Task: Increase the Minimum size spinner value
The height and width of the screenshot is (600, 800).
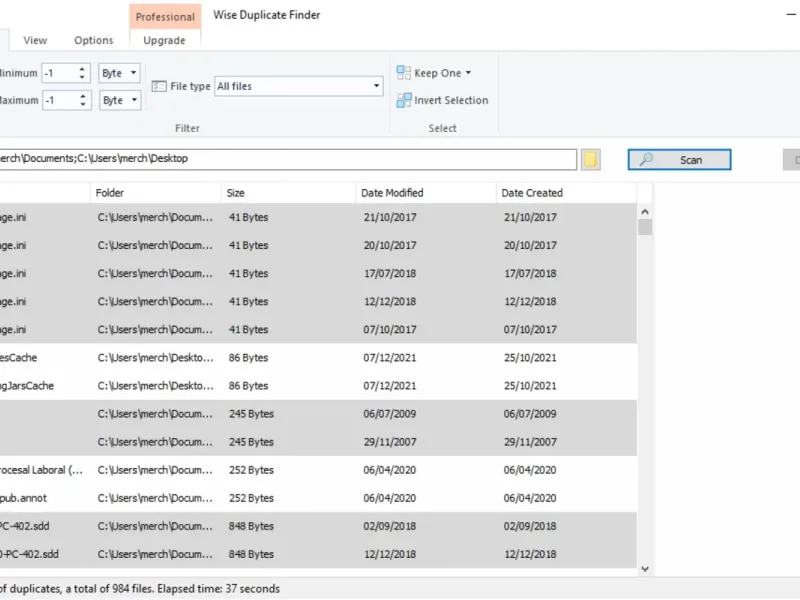Action: [x=83, y=69]
